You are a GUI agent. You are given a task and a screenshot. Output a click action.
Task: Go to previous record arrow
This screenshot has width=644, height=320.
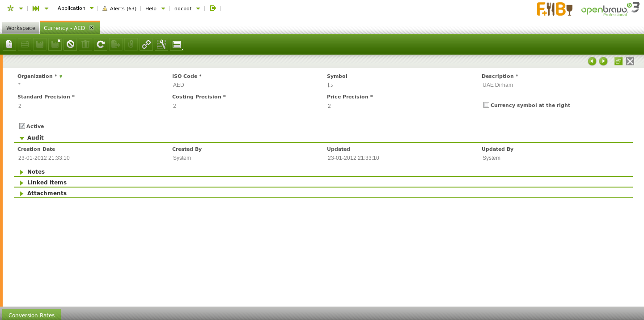[592, 61]
